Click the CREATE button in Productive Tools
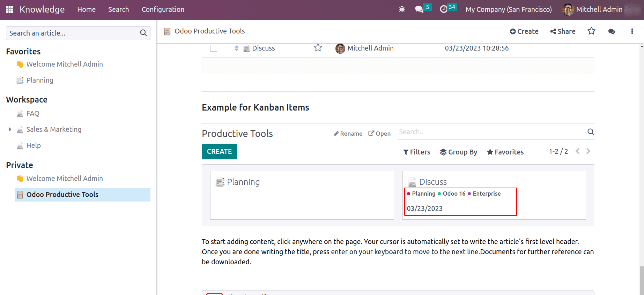Viewport: 644px width, 295px height. 219,151
